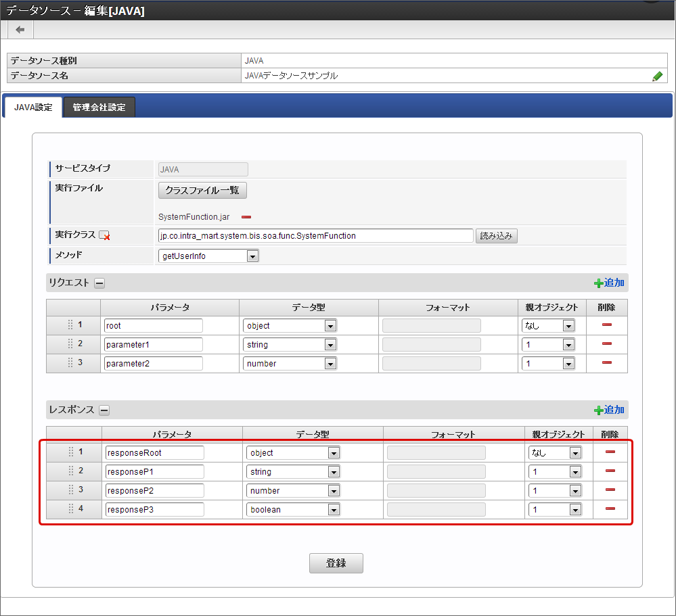Viewport: 676px width, 616px height.
Task: Open data type dropdown for responseP3
Action: (333, 510)
